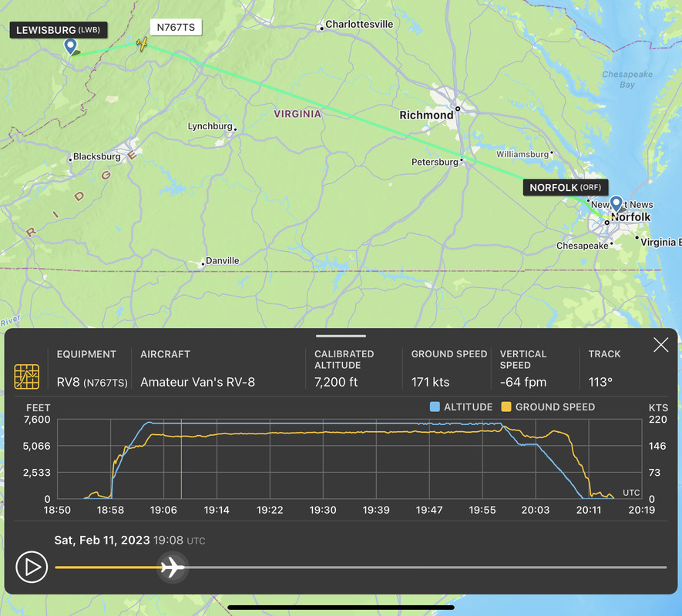Click the 19:08 UTC time text
Viewport: 682px width, 616px height.
(x=180, y=541)
